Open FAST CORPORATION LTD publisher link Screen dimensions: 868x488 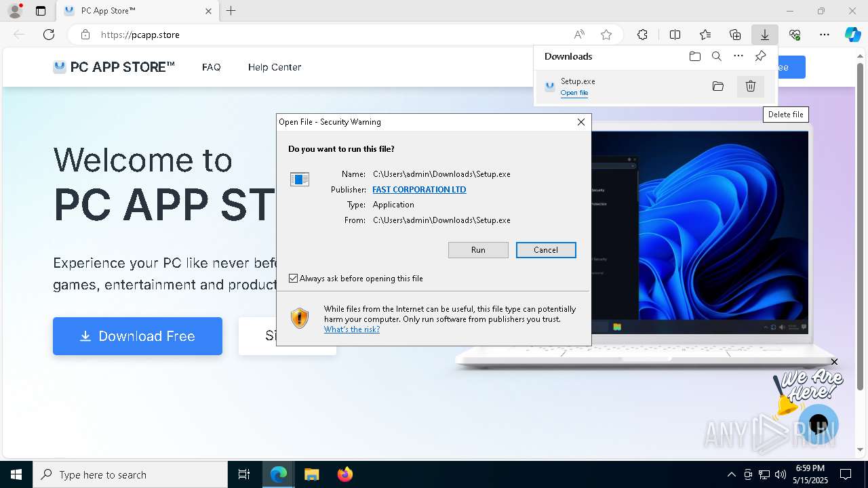(x=419, y=190)
